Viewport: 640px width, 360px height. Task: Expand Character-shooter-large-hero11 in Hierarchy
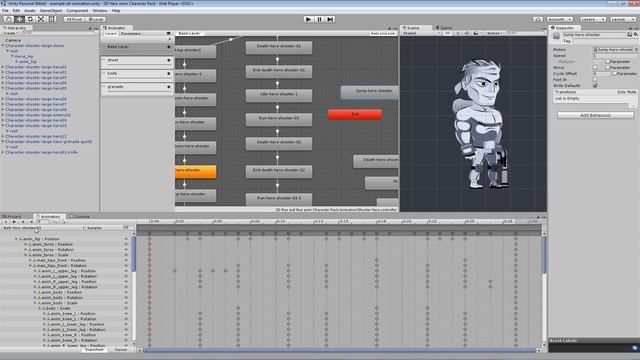click(3, 136)
